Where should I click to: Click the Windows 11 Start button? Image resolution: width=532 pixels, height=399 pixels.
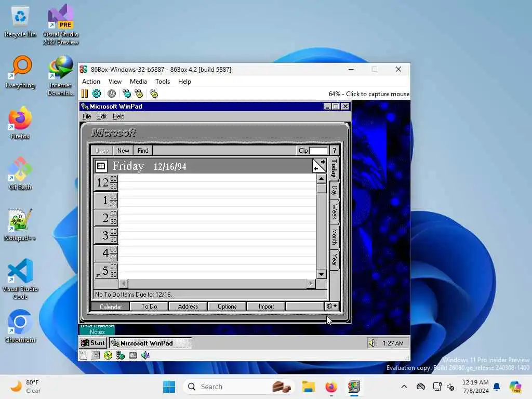(x=169, y=387)
